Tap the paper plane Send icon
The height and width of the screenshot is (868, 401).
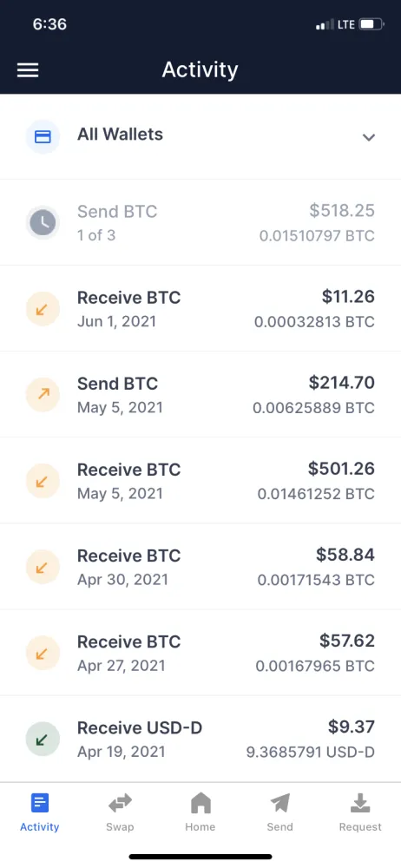tap(279, 803)
